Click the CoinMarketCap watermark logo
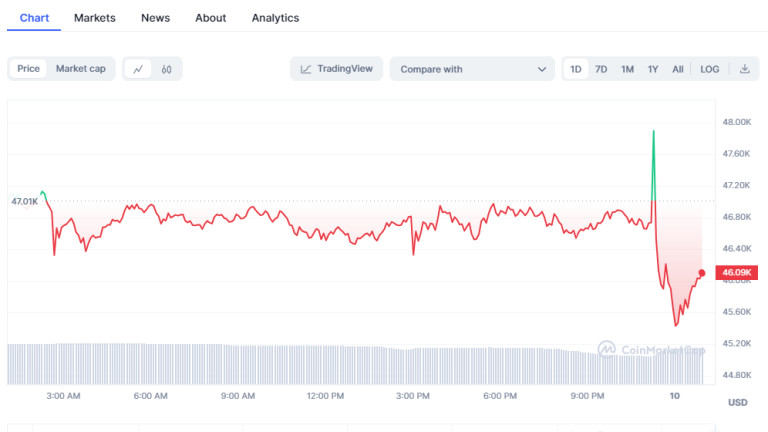Image resolution: width=768 pixels, height=432 pixels. (x=607, y=349)
